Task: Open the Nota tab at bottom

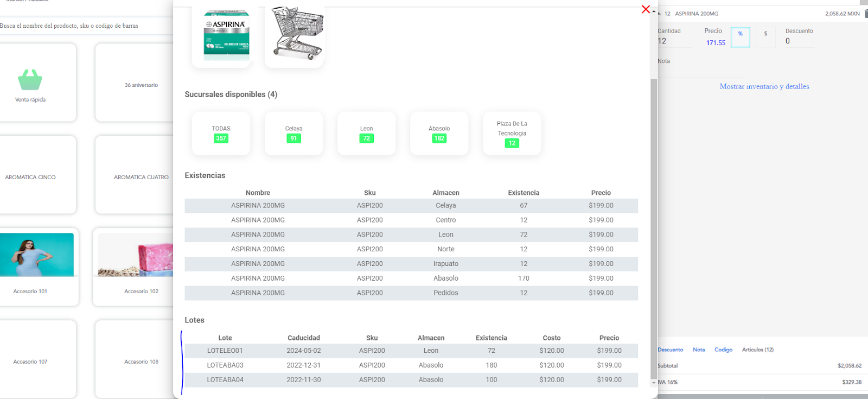Action: 699,350
